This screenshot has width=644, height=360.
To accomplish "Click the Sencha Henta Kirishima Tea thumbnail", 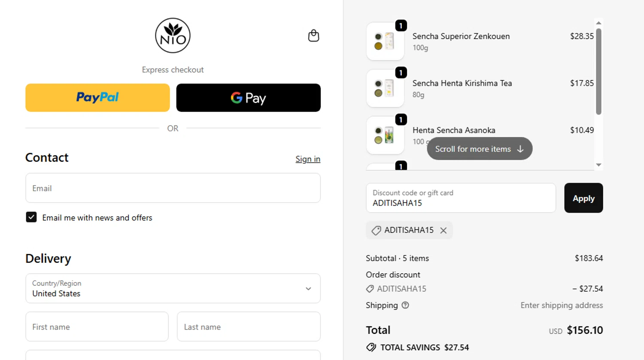I will (x=385, y=88).
